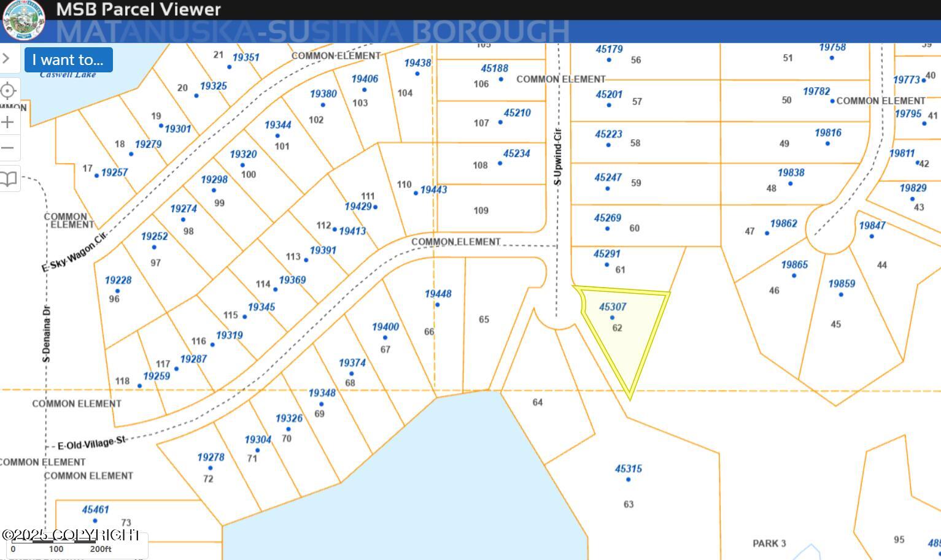Click address label 45210 on lot 107

point(517,113)
